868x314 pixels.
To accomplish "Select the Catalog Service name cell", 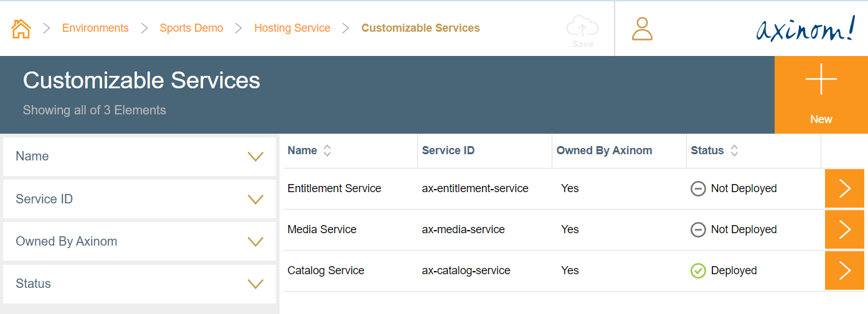I will tap(326, 270).
